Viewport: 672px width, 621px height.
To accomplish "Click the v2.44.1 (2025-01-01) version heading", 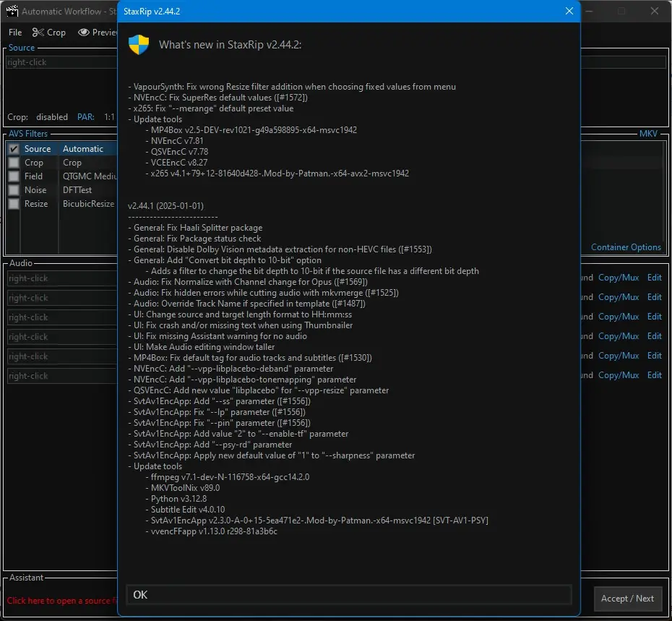I will tap(165, 206).
